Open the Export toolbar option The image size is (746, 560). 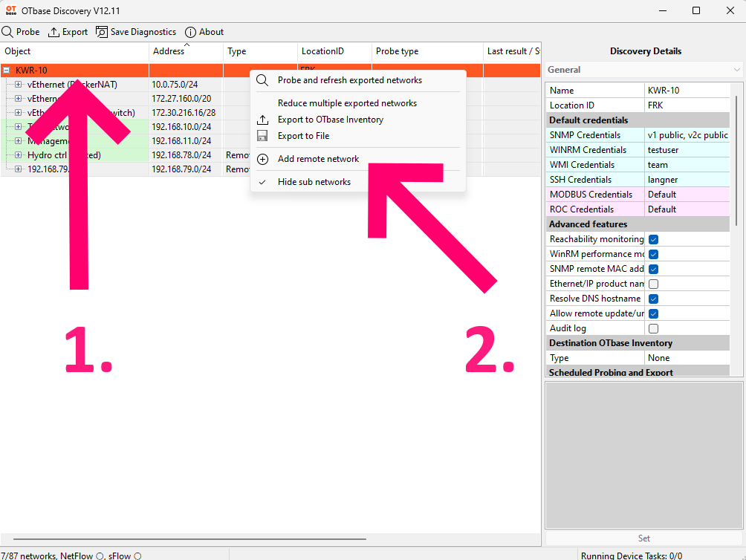point(68,32)
